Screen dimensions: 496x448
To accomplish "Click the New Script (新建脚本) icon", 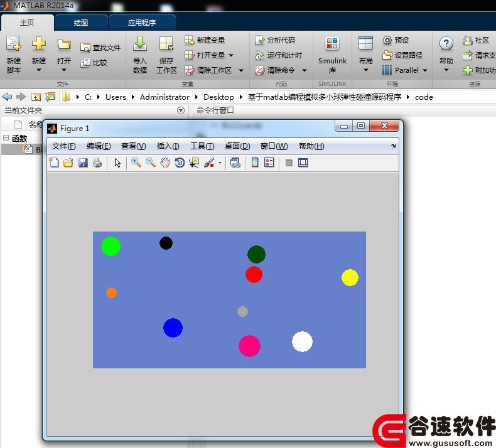I will point(14,44).
